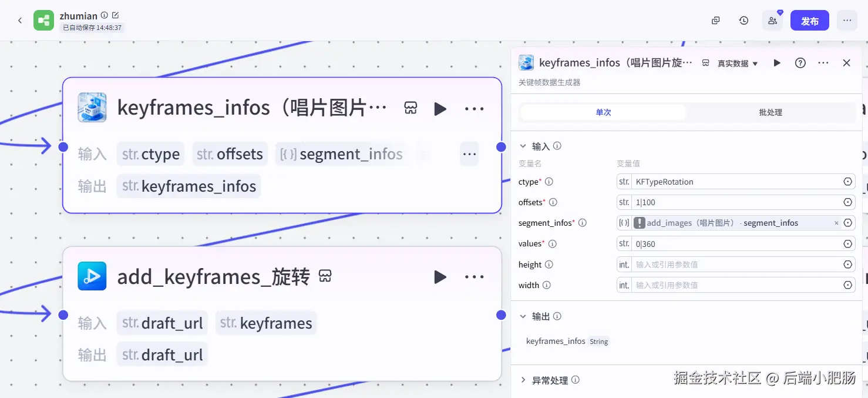The image size is (868, 398).
Task: Click draft_url input tag on add_keyframes node
Action: pyautogui.click(x=162, y=323)
